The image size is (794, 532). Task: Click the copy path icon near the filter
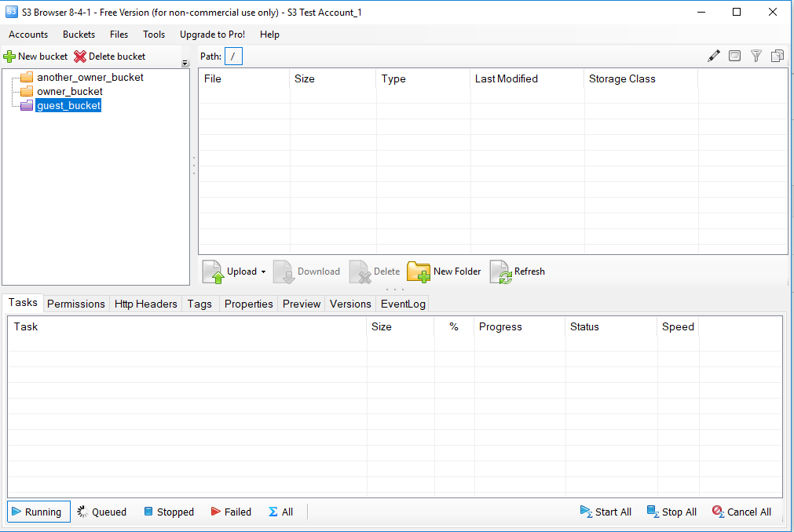click(x=777, y=56)
